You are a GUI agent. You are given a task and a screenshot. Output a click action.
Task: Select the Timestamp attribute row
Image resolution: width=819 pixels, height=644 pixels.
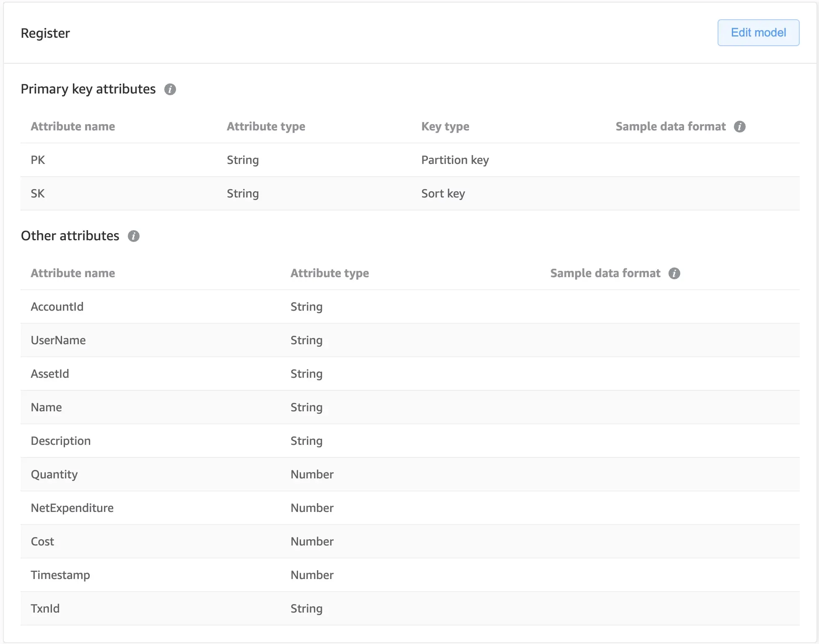coord(409,575)
